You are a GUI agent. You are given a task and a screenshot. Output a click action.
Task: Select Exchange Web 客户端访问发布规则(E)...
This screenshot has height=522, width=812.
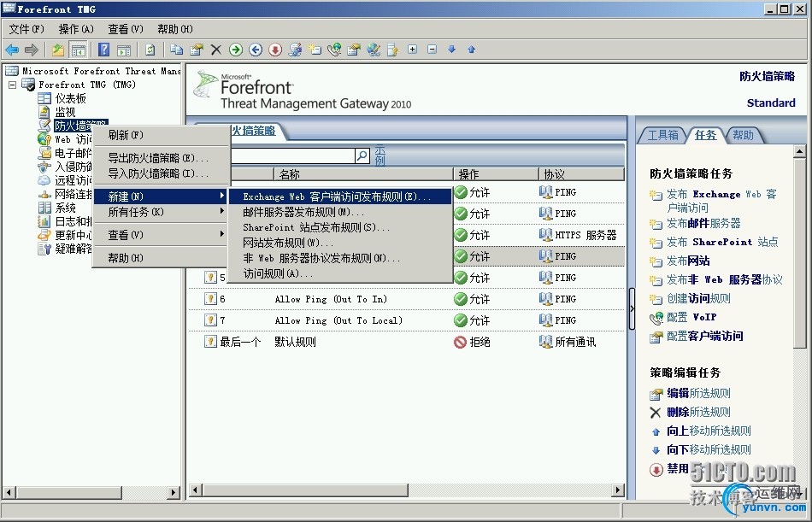tap(339, 196)
